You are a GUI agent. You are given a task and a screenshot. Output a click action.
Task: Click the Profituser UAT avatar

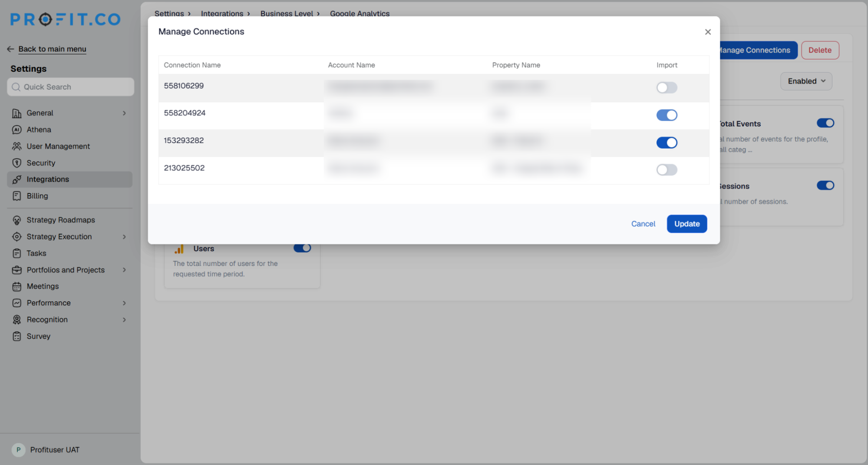(18, 449)
